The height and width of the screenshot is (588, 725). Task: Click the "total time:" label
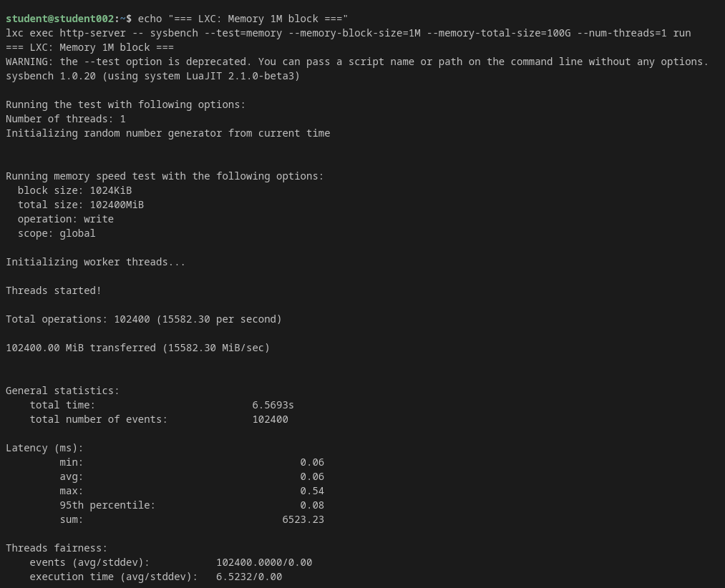(62, 406)
